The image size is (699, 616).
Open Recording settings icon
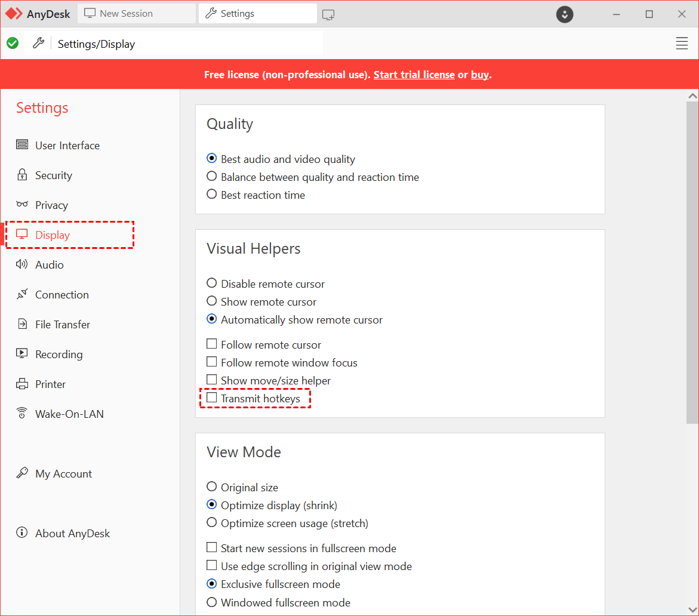22,354
